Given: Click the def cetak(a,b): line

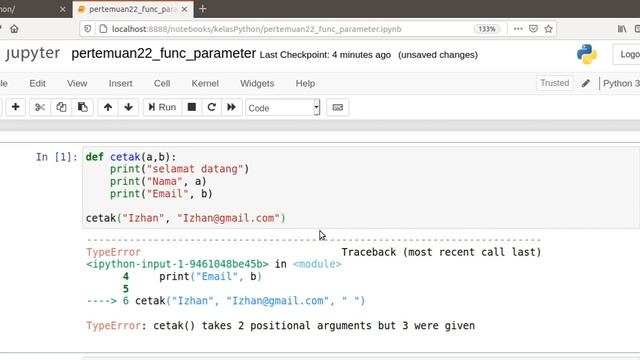Looking at the screenshot, I should tap(131, 157).
